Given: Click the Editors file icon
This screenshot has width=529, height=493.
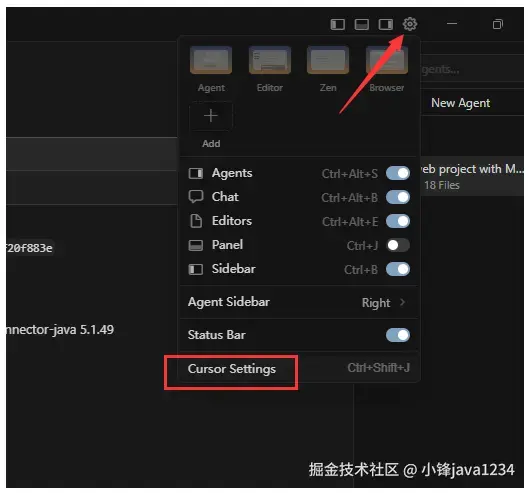Looking at the screenshot, I should tap(196, 221).
